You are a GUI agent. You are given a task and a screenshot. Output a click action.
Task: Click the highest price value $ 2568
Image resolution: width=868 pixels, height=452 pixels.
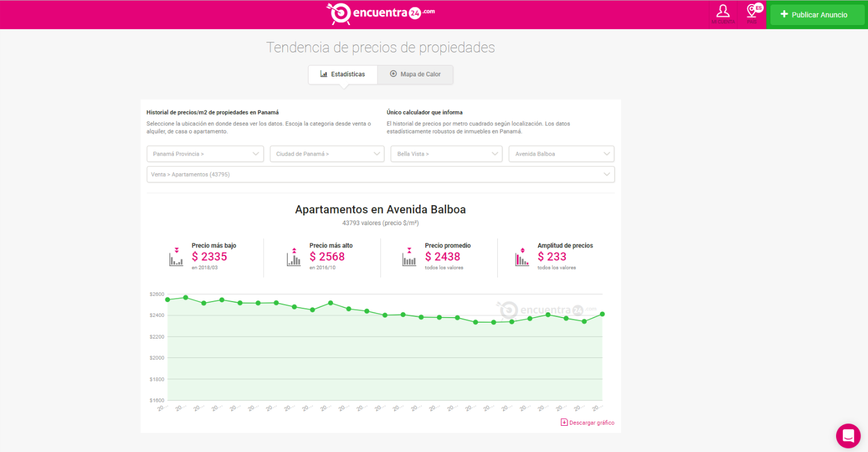click(327, 257)
